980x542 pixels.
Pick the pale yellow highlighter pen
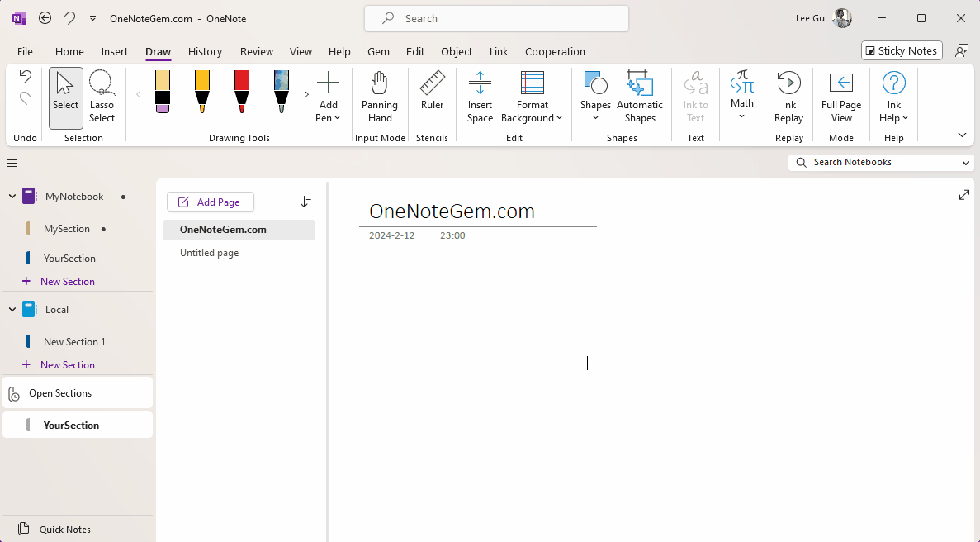pyautogui.click(x=163, y=92)
